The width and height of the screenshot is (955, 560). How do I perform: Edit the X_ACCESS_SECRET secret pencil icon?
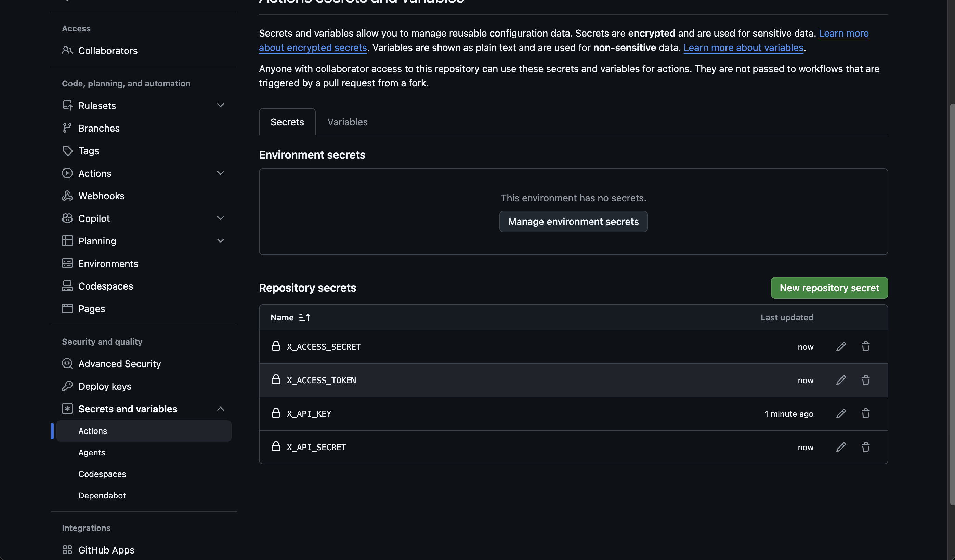[x=840, y=347]
